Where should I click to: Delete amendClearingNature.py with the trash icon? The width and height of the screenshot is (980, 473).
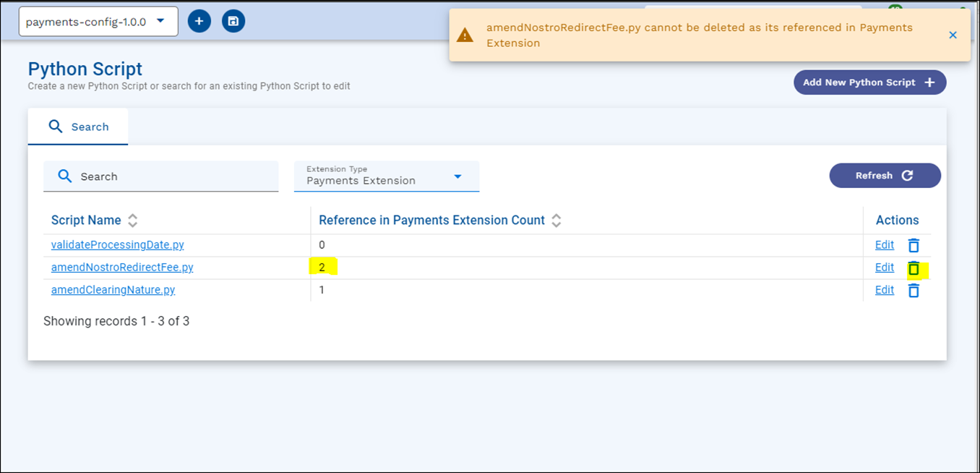(914, 291)
